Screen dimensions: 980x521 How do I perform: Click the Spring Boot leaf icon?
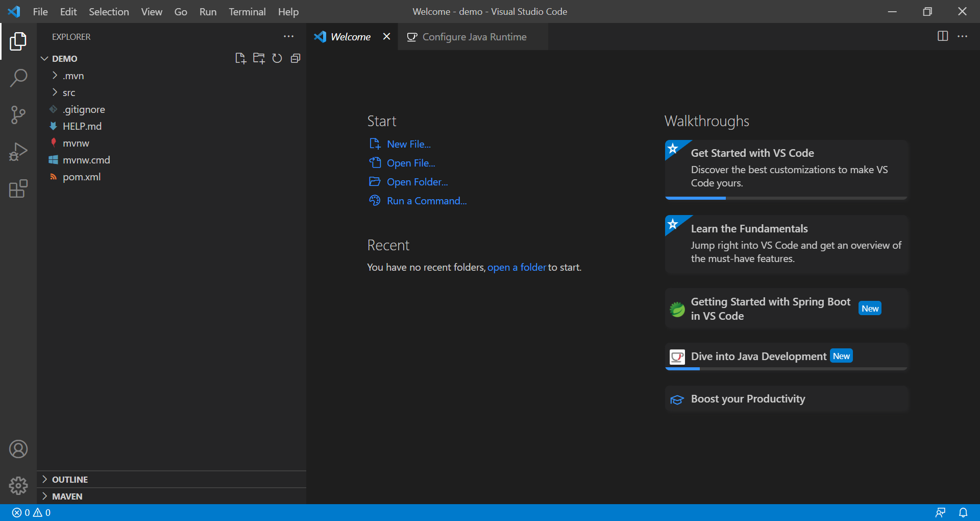point(677,309)
